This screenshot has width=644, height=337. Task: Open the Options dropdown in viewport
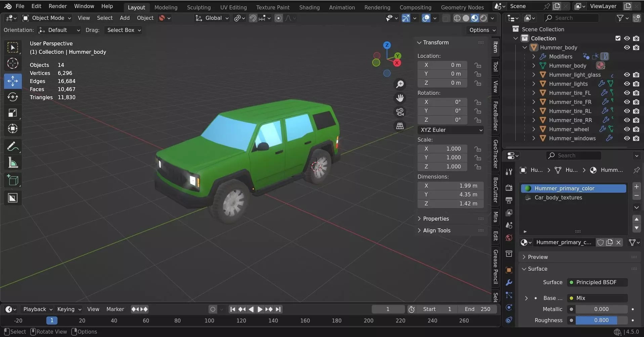tap(482, 30)
